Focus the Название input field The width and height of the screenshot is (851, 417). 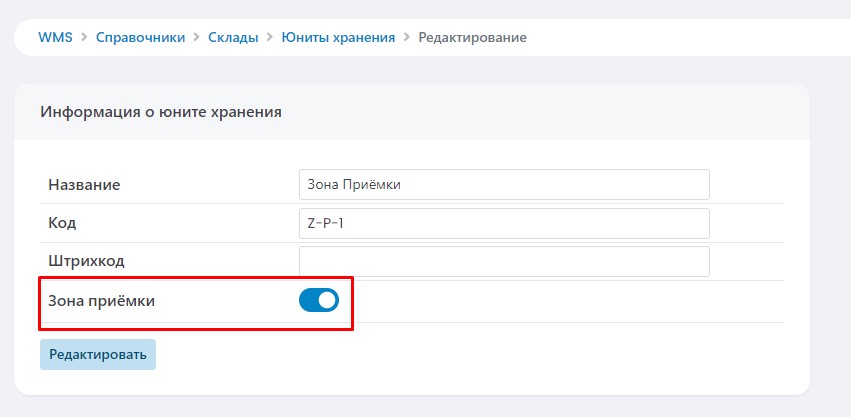503,185
